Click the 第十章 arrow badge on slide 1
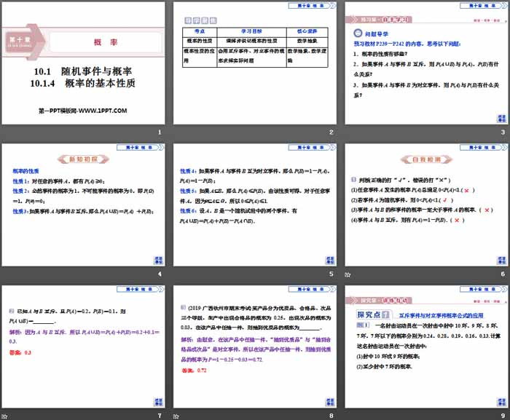This screenshot has width=510, height=420. pos(24,42)
